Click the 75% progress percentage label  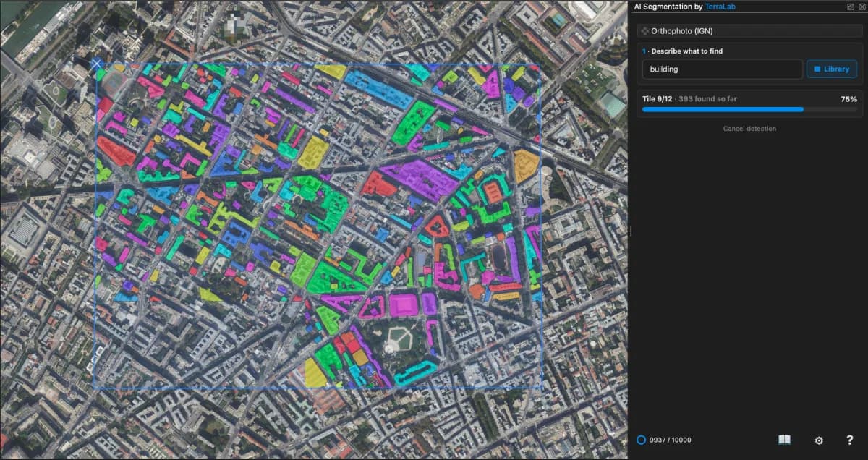click(x=848, y=99)
